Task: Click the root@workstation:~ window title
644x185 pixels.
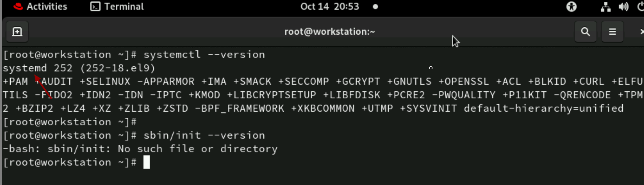Action: (x=329, y=32)
